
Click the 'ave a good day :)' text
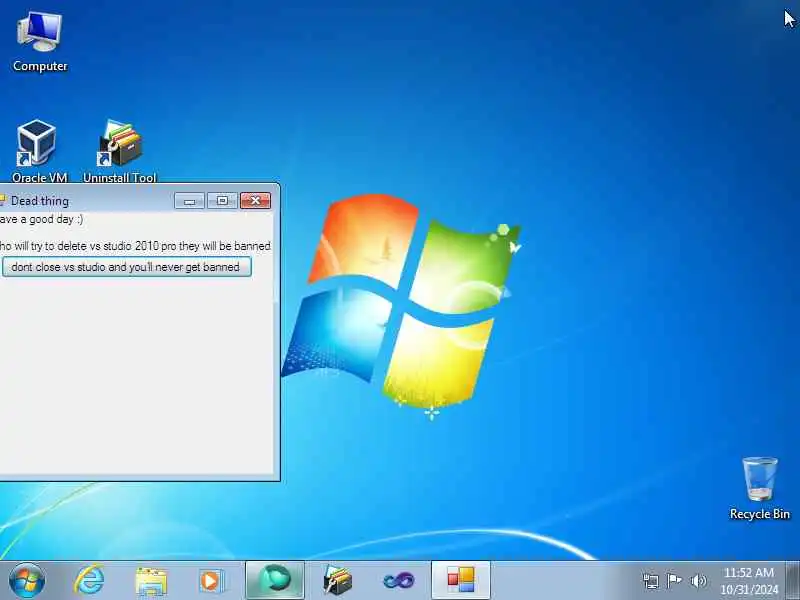tap(41, 219)
